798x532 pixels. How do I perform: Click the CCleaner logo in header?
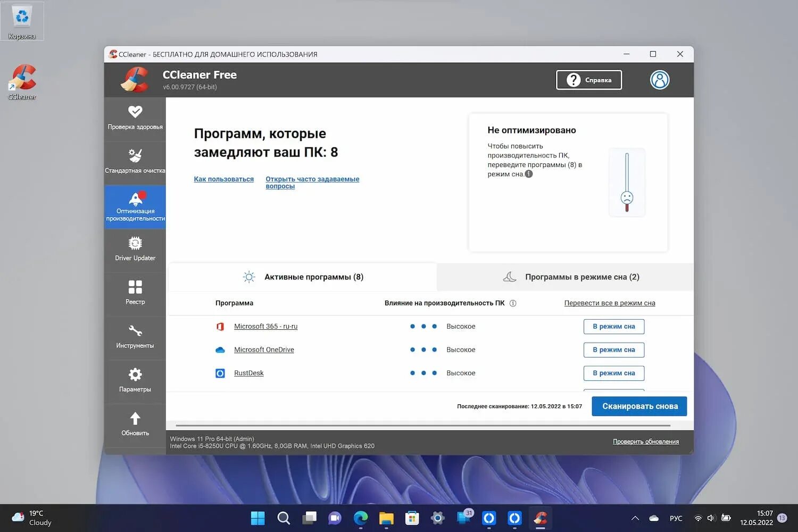click(x=135, y=80)
